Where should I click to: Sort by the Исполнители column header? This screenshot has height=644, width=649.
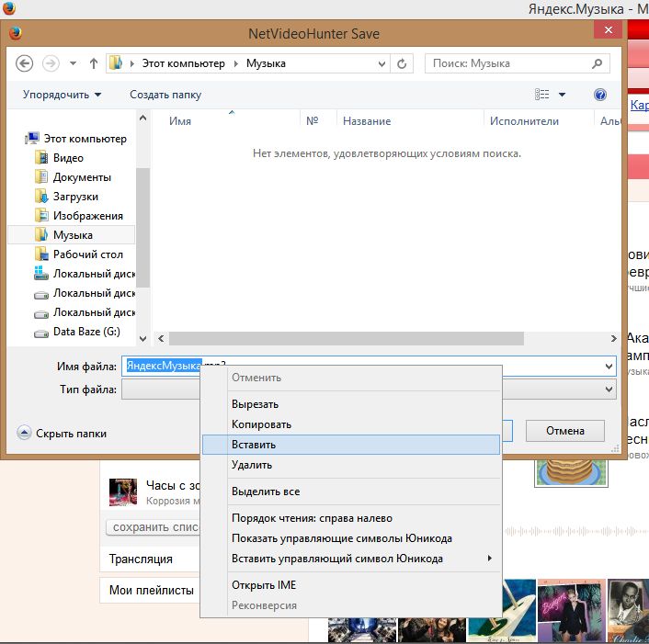[524, 121]
